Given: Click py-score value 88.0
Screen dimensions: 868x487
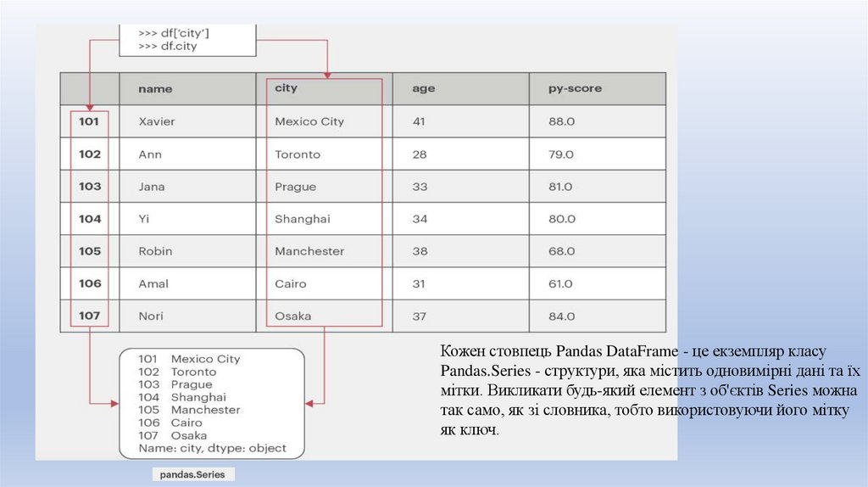Looking at the screenshot, I should click(561, 121).
